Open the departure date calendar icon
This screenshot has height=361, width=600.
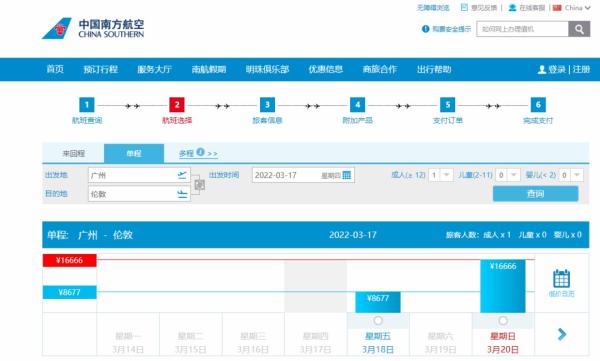[347, 175]
